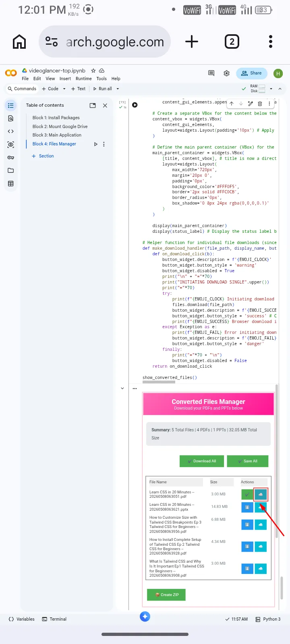The image size is (290, 644).
Task: Delete the cell with trash icon
Action: (x=260, y=104)
